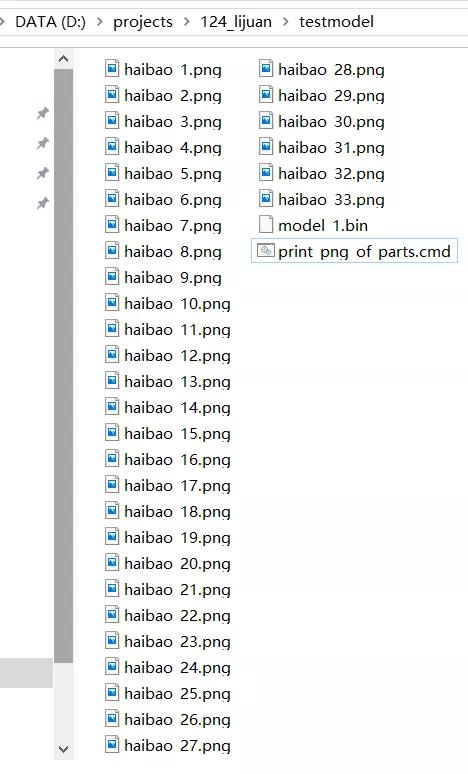This screenshot has height=774, width=468.
Task: Click the first pinned quick-access pin icon
Action: pos(43,113)
